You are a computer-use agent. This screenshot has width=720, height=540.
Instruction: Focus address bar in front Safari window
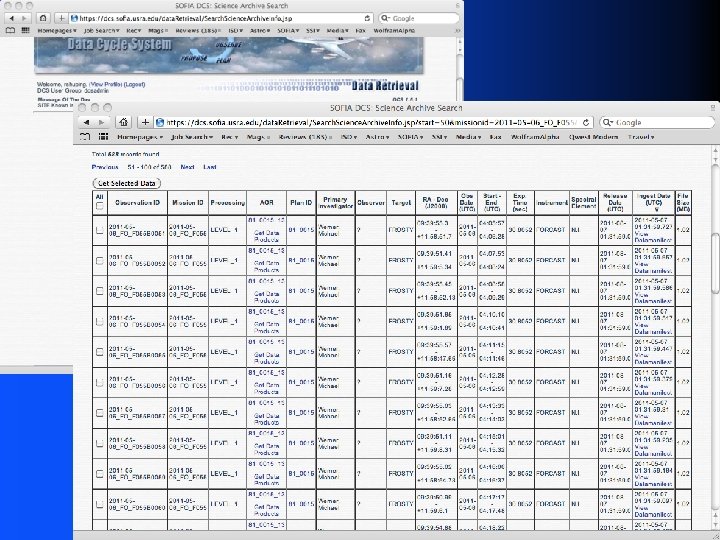(x=372, y=123)
